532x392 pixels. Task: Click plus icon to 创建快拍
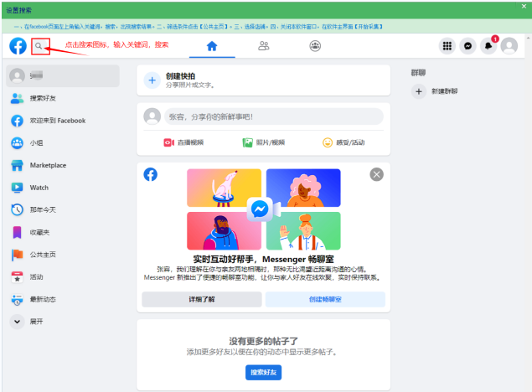click(152, 80)
